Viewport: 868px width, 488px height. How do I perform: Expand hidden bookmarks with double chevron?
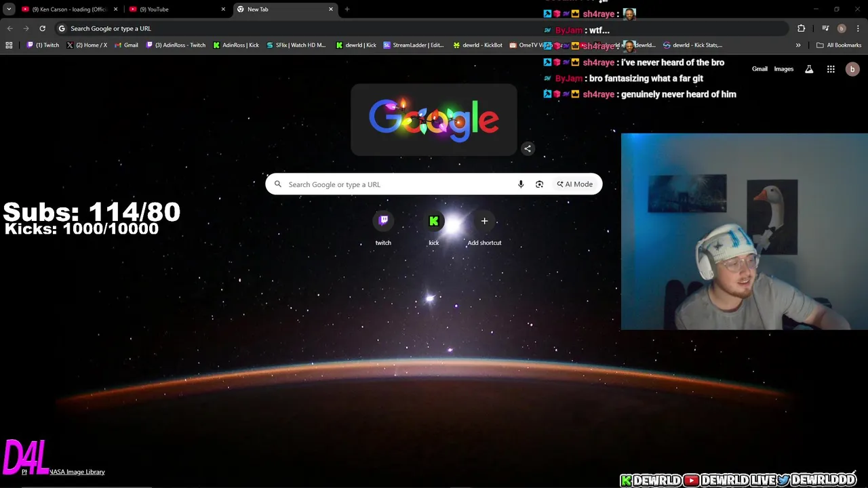click(798, 45)
